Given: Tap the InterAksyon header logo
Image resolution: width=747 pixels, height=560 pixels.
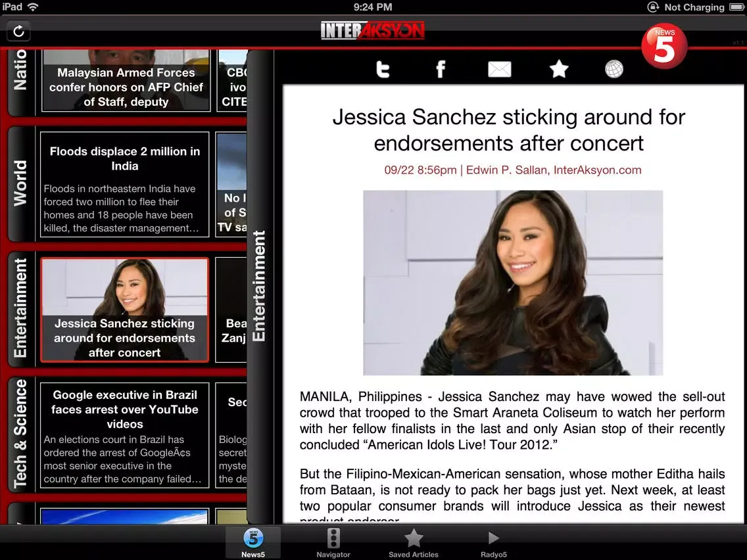Looking at the screenshot, I should (373, 30).
